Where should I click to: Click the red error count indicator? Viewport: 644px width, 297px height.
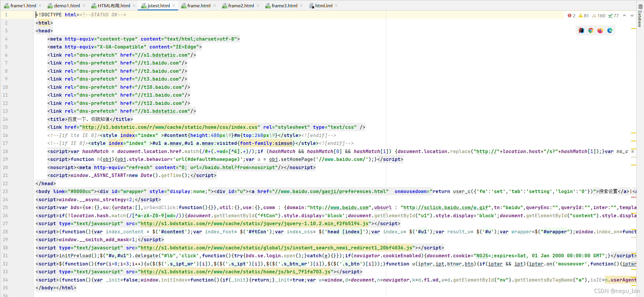point(571,15)
